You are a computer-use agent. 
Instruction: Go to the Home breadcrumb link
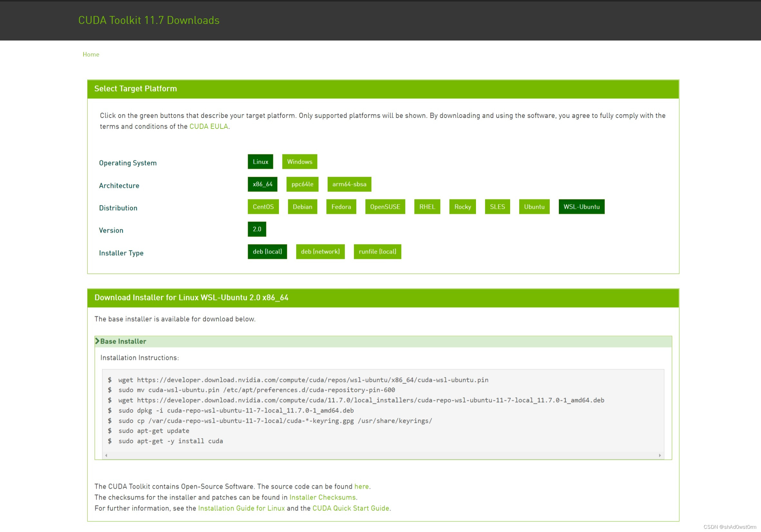pos(91,54)
